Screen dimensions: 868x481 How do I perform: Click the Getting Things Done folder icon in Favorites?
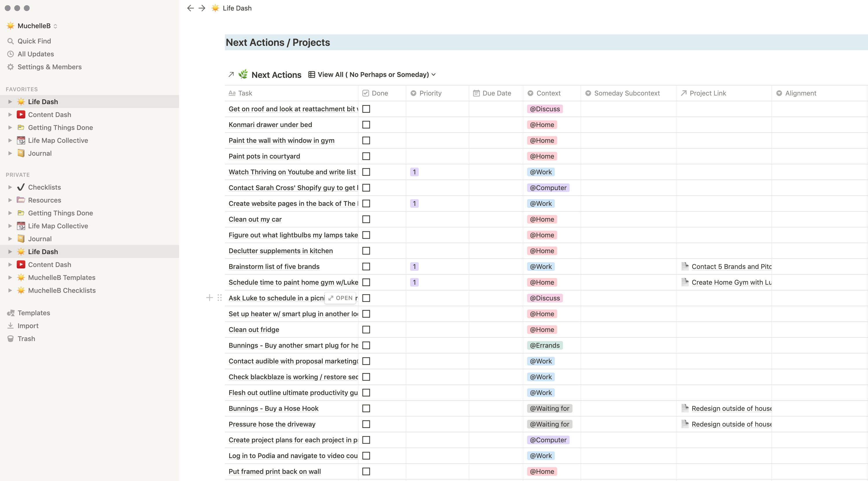tap(21, 127)
